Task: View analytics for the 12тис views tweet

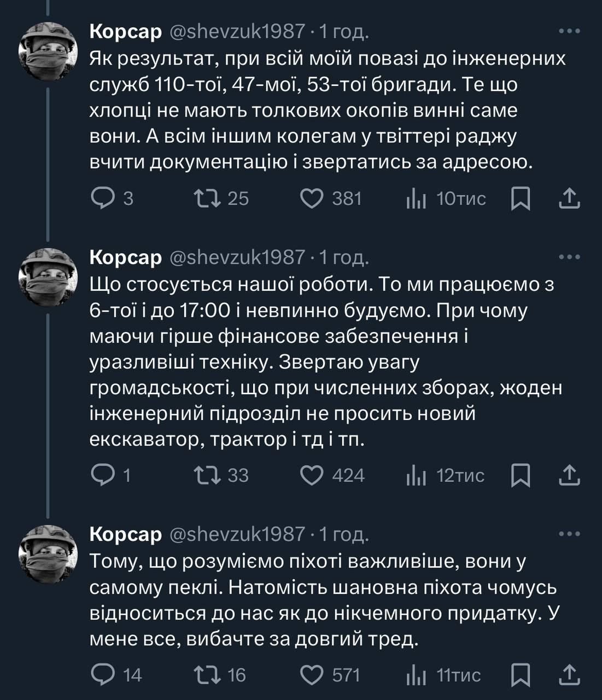Action: [x=416, y=475]
